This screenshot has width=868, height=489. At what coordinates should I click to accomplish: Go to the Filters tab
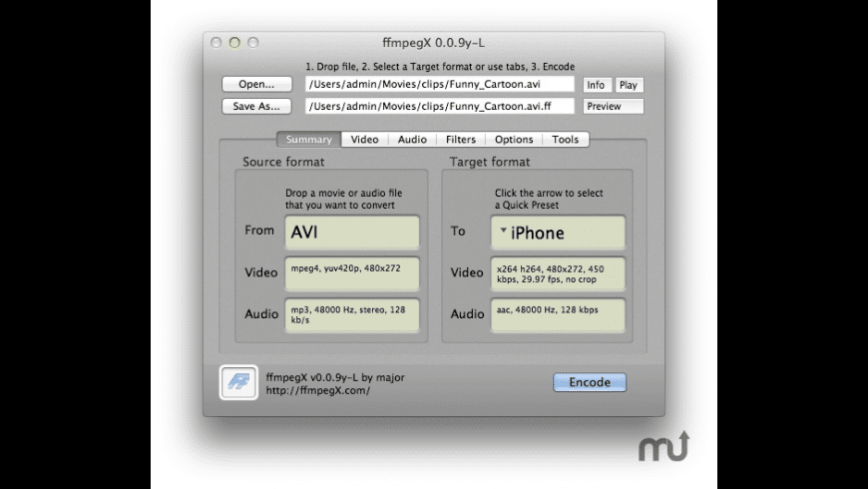(461, 140)
